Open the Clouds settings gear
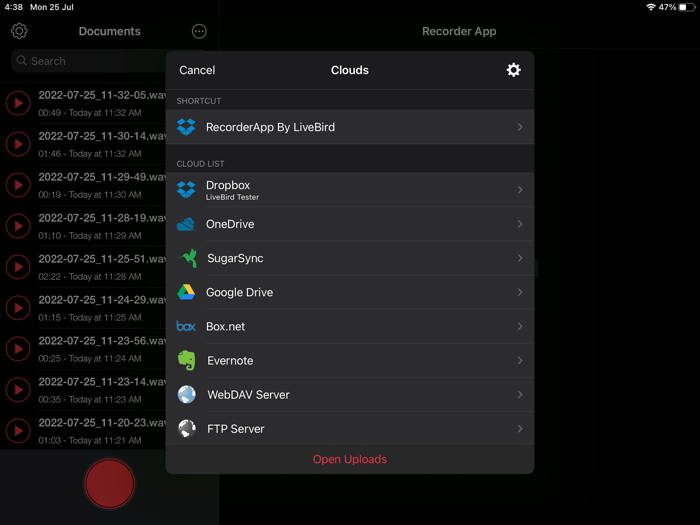 click(x=513, y=70)
